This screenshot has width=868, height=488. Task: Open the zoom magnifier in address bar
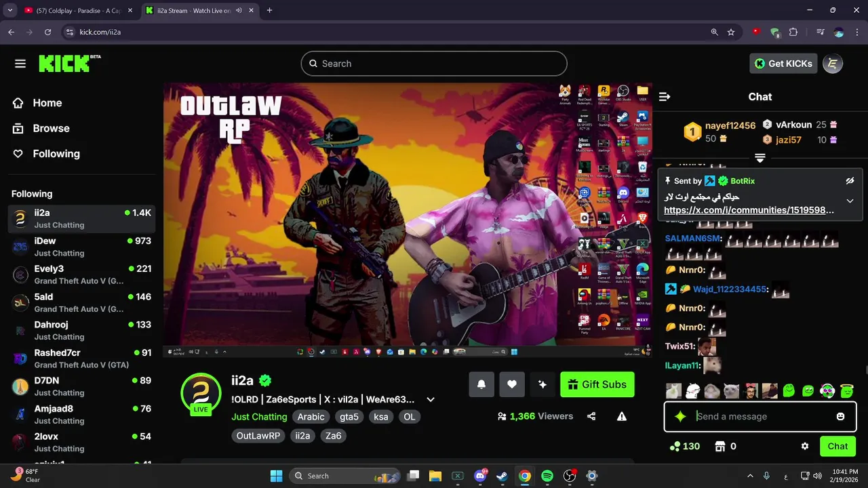click(x=714, y=32)
